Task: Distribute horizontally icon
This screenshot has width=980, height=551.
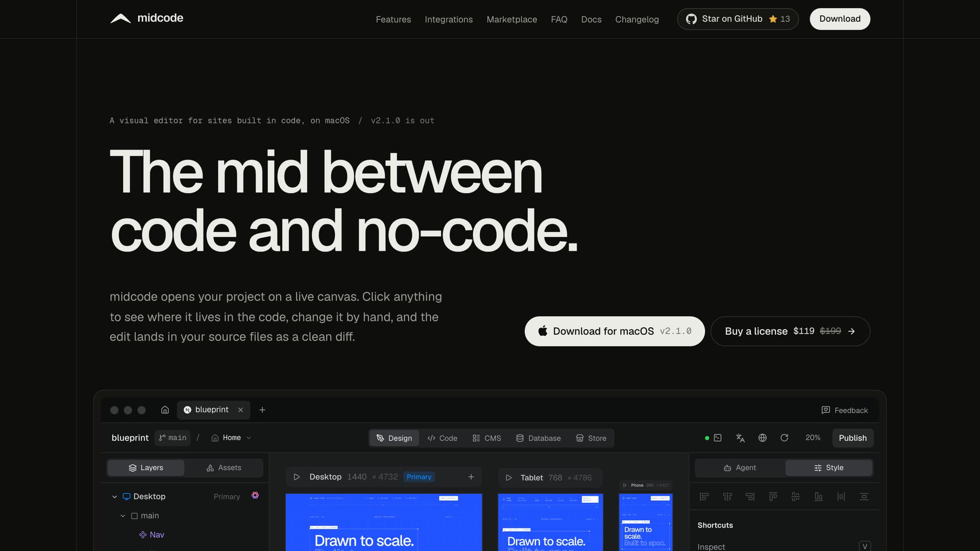Action: [841, 496]
